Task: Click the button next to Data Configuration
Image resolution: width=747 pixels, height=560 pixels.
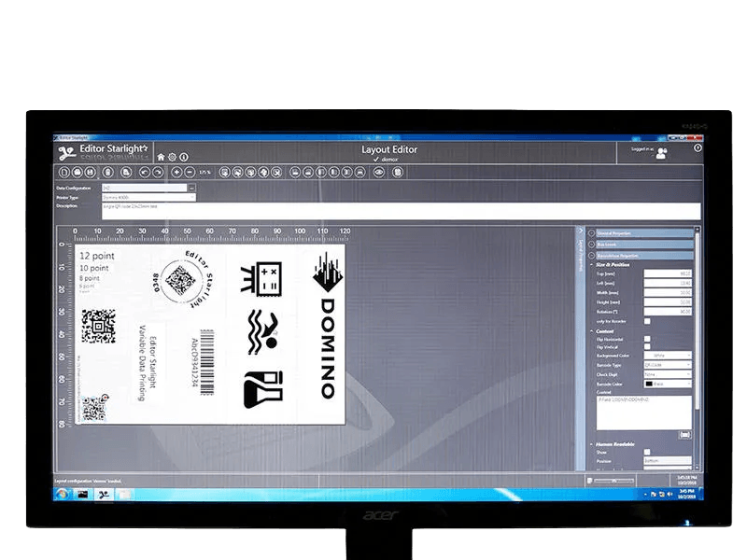Action: (x=191, y=189)
